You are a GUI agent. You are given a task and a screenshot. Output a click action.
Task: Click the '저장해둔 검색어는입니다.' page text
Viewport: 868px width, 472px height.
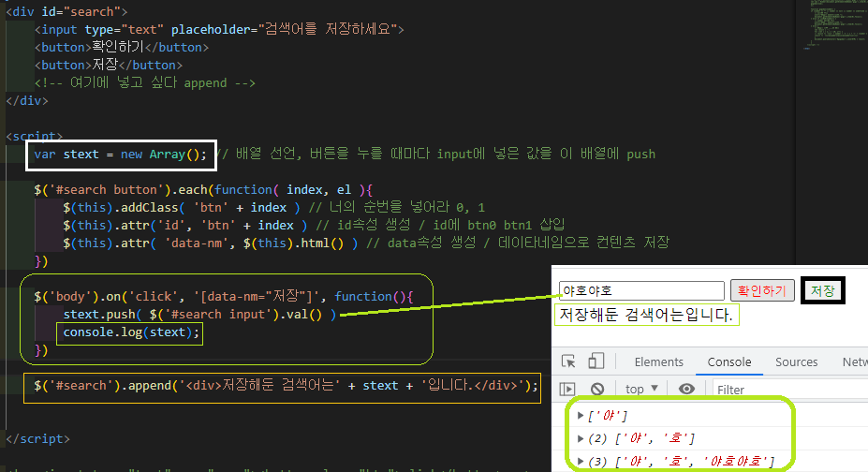[x=646, y=315]
